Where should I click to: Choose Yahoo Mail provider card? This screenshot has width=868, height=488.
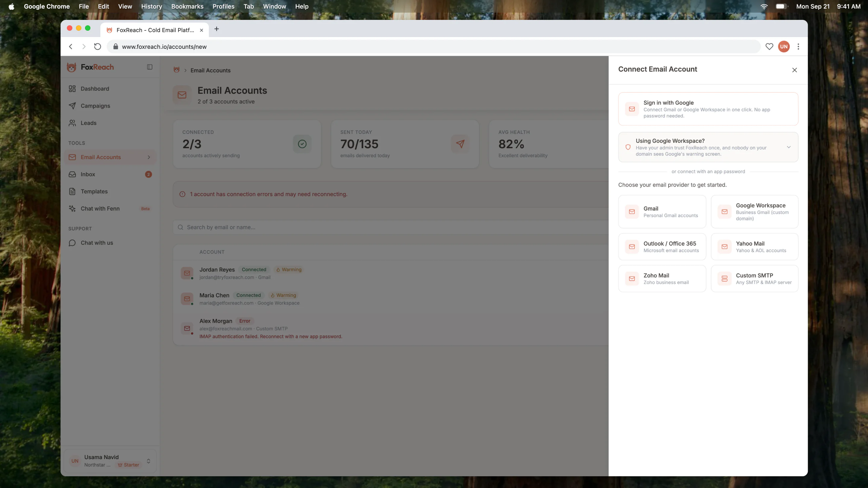click(754, 247)
